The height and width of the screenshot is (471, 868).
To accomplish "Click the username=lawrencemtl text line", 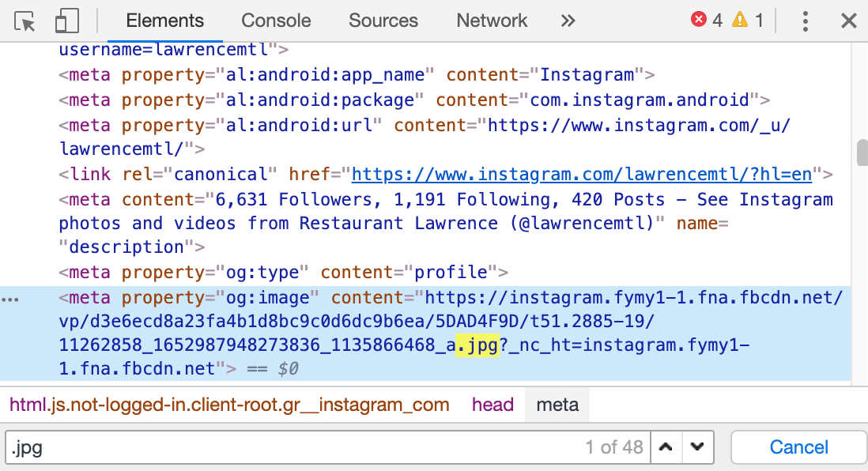I will pos(174,50).
